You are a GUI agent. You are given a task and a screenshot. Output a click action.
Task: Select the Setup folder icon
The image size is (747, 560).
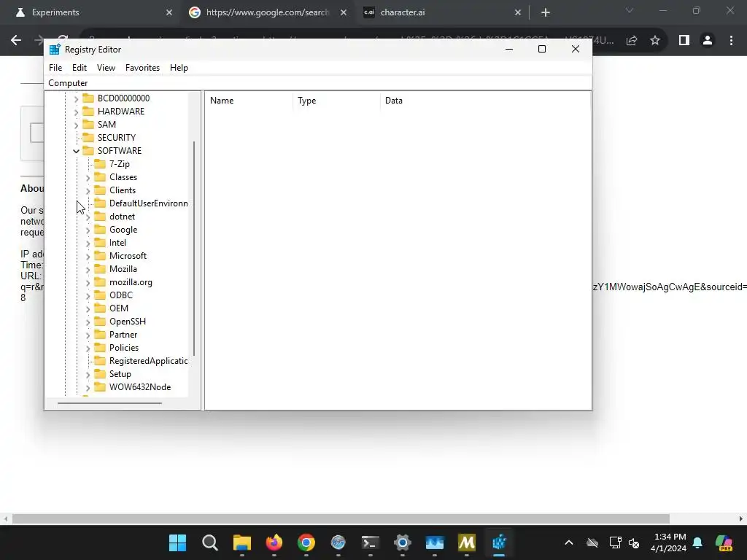(100, 374)
